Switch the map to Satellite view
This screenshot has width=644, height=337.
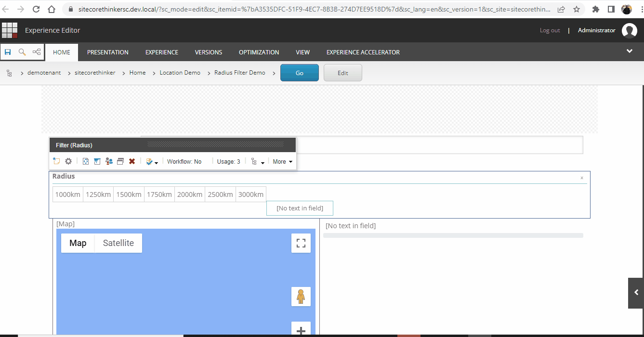tap(118, 243)
